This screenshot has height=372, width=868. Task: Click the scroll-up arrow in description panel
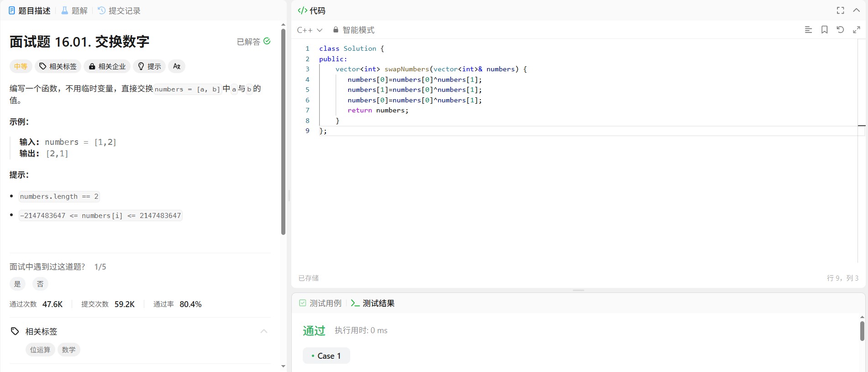coord(283,25)
